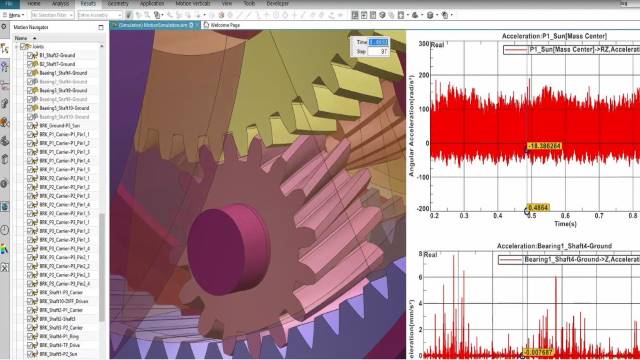This screenshot has height=360, width=640.
Task: Click the Motion Navigator sidebar icon at top
Action: pos(4,49)
